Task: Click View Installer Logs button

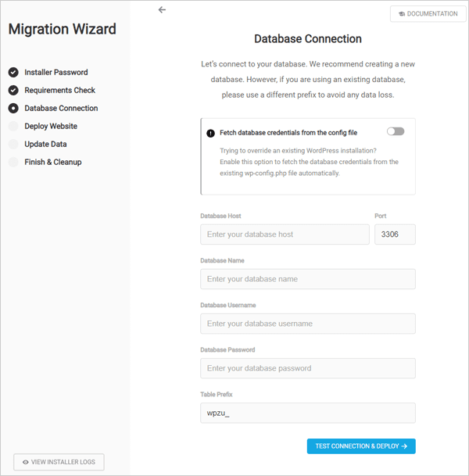Action: click(x=59, y=462)
